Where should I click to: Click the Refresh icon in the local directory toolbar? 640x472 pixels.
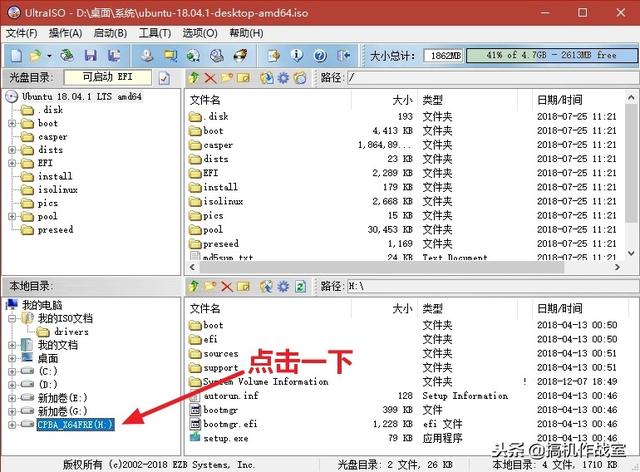click(x=300, y=286)
